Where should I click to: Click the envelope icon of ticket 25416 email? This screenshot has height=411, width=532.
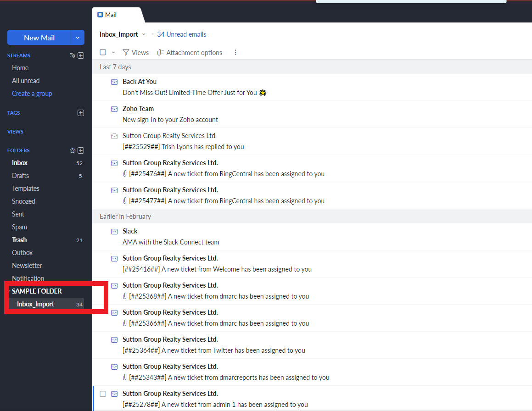(x=114, y=259)
